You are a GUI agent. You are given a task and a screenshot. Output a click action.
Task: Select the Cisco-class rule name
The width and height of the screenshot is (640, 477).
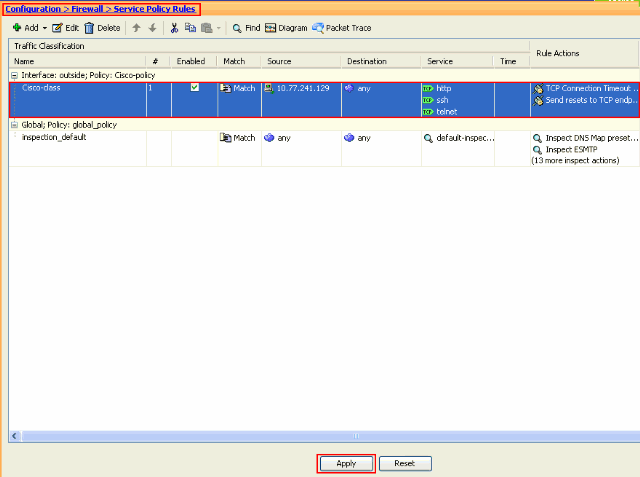41,88
